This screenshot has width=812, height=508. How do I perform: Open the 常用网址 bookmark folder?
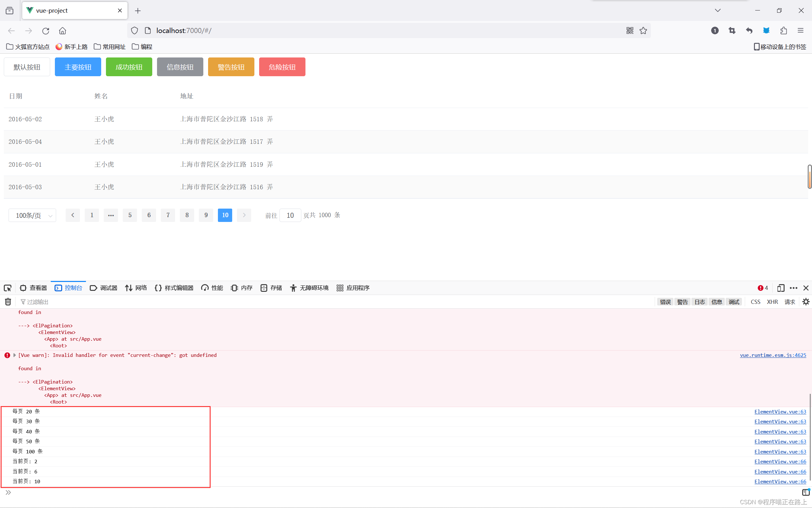point(110,47)
